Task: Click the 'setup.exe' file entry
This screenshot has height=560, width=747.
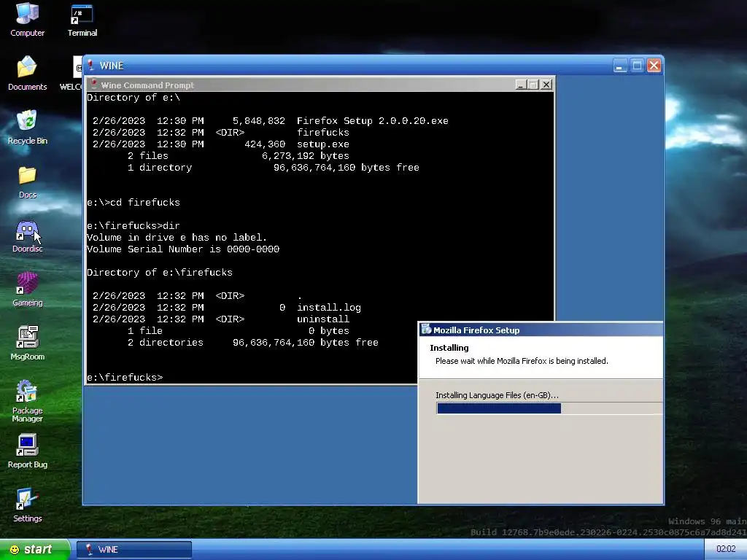Action: (323, 144)
